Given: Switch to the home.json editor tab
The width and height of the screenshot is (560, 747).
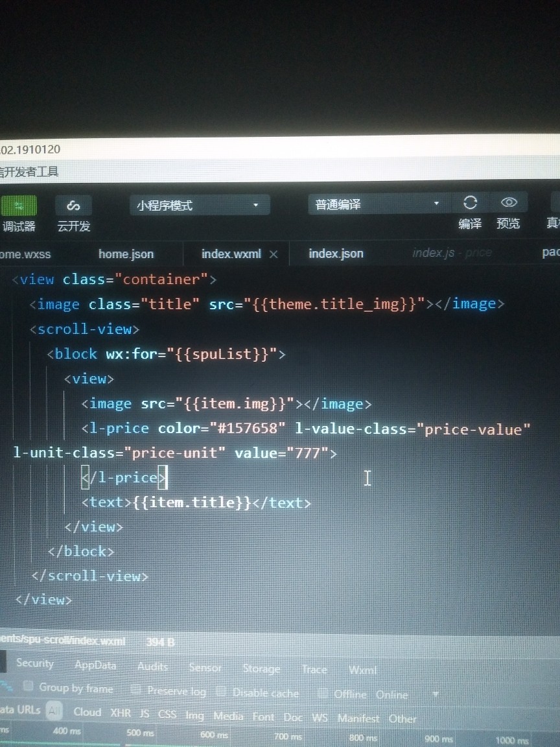Looking at the screenshot, I should (126, 254).
